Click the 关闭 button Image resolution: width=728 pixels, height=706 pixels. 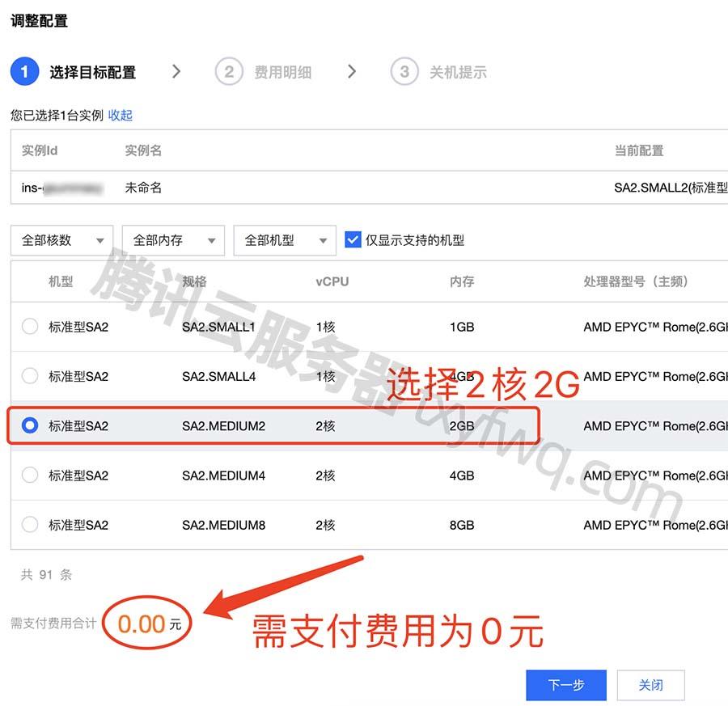650,685
